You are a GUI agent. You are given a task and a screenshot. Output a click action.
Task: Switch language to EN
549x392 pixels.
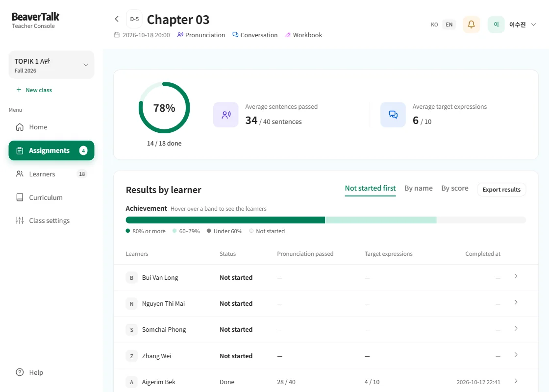[x=449, y=24]
